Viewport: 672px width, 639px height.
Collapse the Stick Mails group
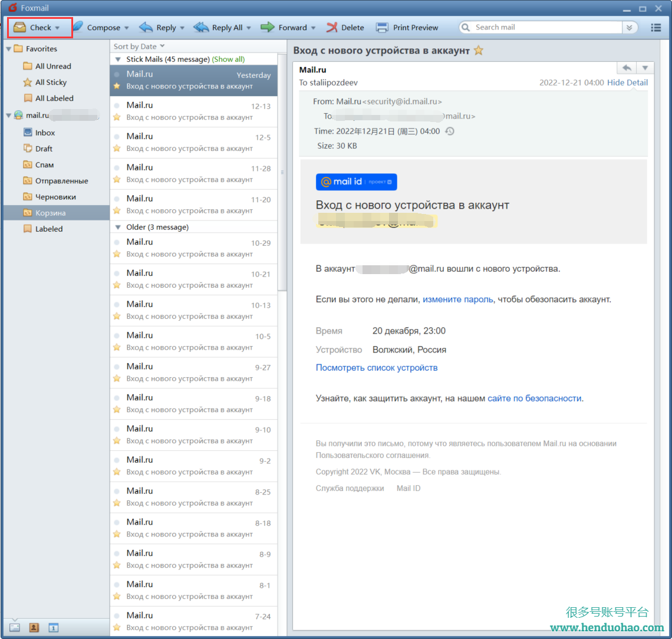pos(118,60)
